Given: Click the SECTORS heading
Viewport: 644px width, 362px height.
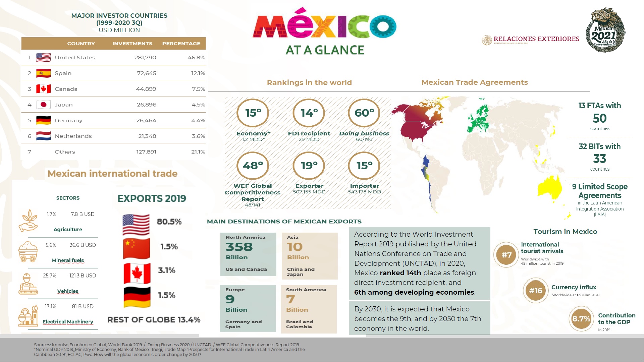Looking at the screenshot, I should (68, 198).
